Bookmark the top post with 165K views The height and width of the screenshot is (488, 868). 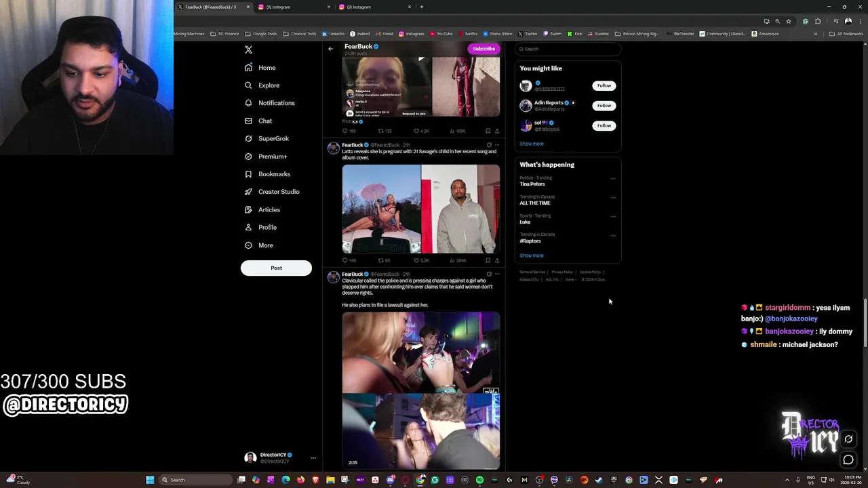(488, 131)
